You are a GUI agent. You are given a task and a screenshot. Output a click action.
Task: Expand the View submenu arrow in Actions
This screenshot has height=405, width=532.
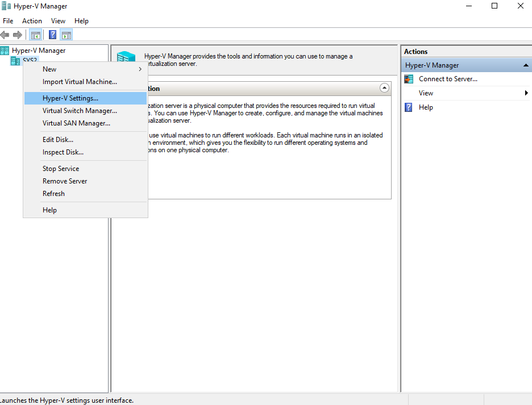[x=526, y=93]
